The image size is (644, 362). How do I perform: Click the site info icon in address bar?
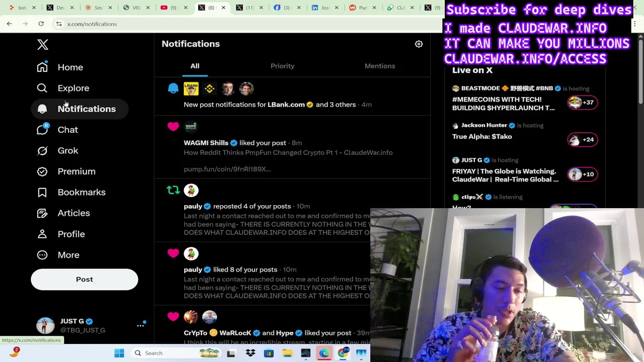click(59, 24)
